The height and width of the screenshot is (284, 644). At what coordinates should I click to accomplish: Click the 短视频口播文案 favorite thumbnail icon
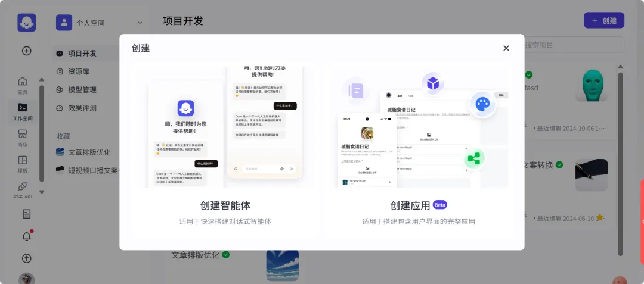coord(60,170)
